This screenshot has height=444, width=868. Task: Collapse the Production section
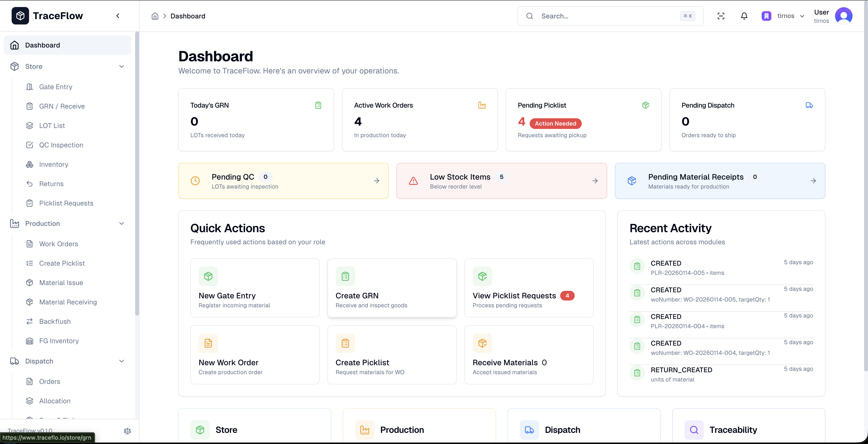(122, 223)
